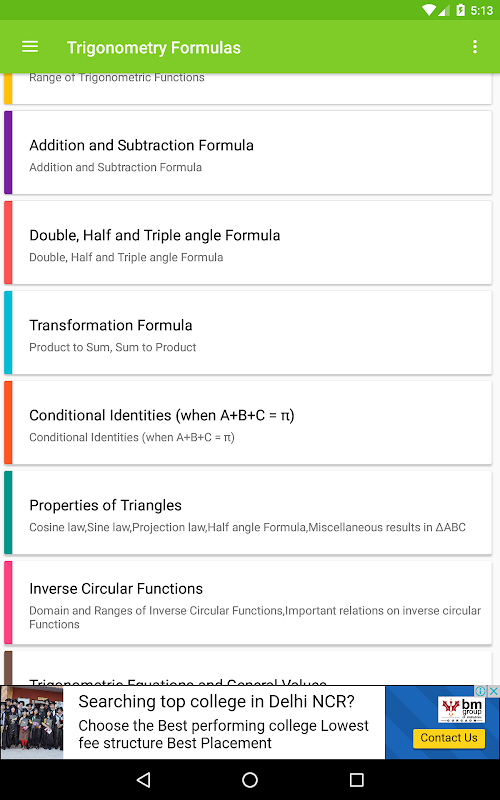Tap the Android home button
The width and height of the screenshot is (500, 800).
pyautogui.click(x=250, y=779)
